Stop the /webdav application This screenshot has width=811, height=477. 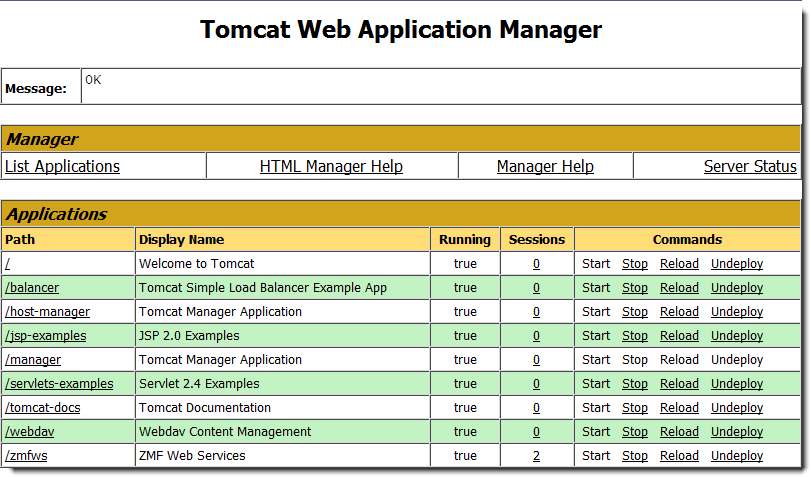click(x=635, y=431)
